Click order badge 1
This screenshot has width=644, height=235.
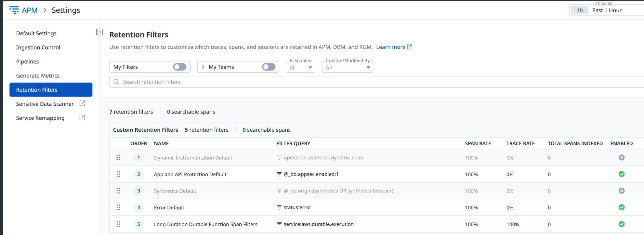coord(139,158)
